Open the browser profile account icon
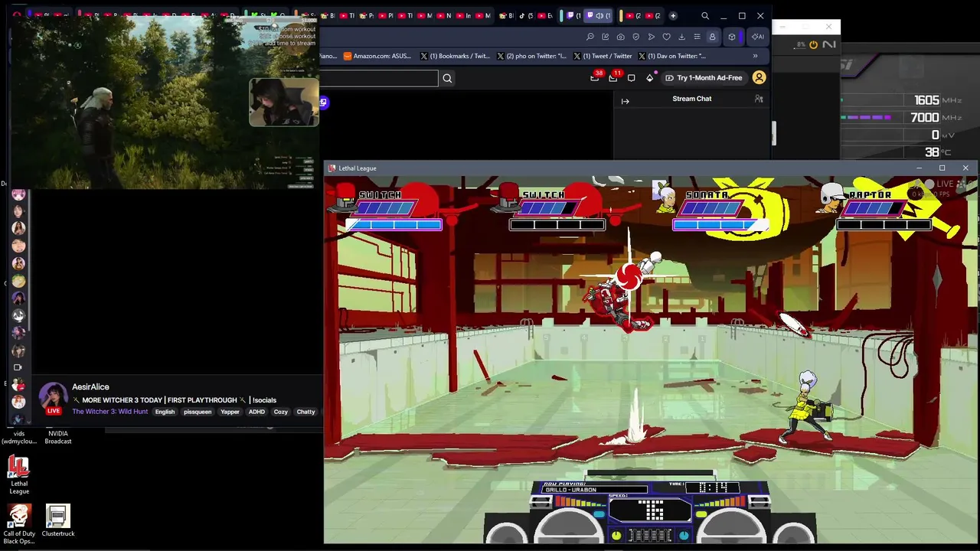This screenshot has height=551, width=980. tap(712, 37)
